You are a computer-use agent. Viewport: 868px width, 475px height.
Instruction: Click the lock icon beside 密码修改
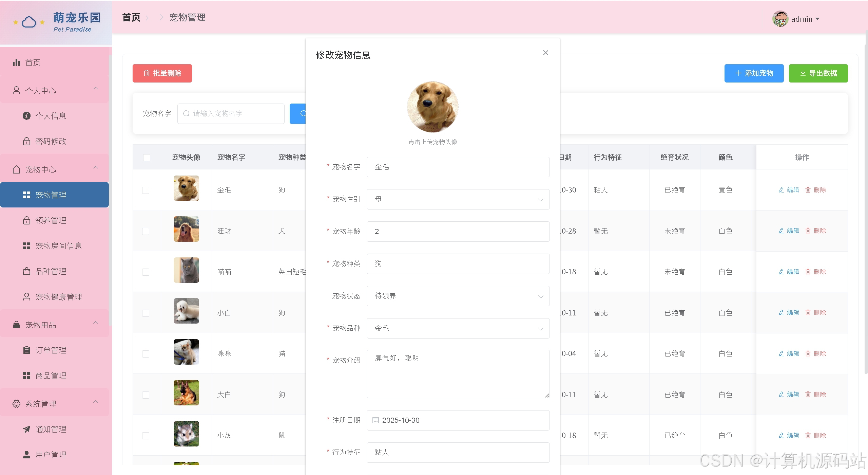pyautogui.click(x=26, y=141)
